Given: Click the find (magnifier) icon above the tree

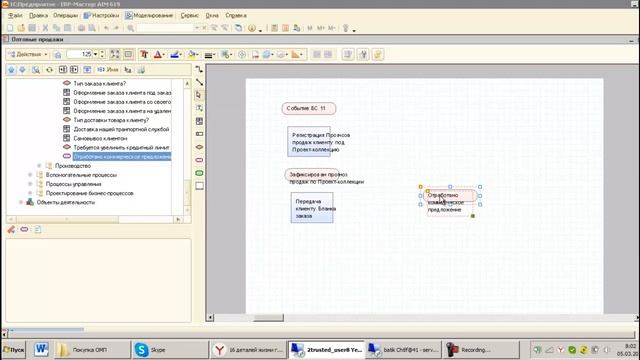Looking at the screenshot, I should point(36,70).
